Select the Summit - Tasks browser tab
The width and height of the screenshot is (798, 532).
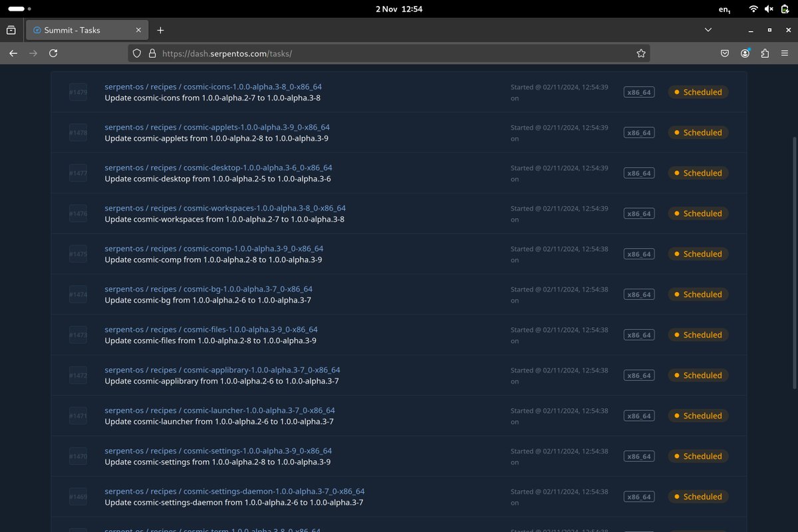point(80,30)
